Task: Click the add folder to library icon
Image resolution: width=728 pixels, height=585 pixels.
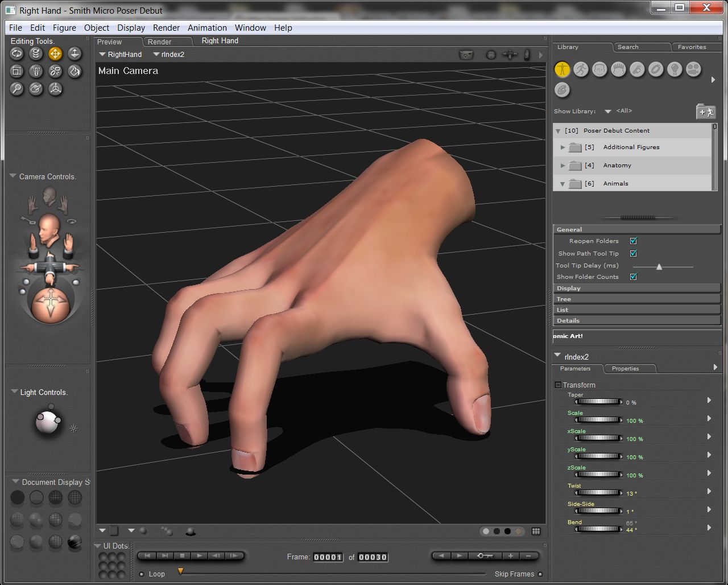Action: click(705, 112)
